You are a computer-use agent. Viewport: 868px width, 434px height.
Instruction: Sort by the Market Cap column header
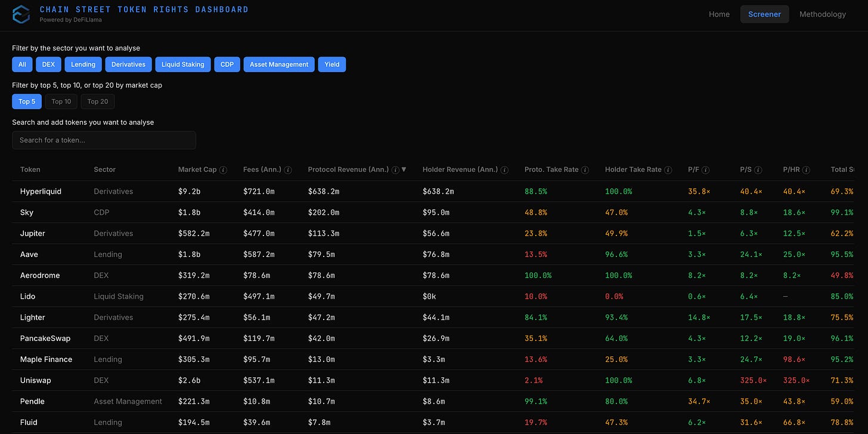tap(197, 169)
